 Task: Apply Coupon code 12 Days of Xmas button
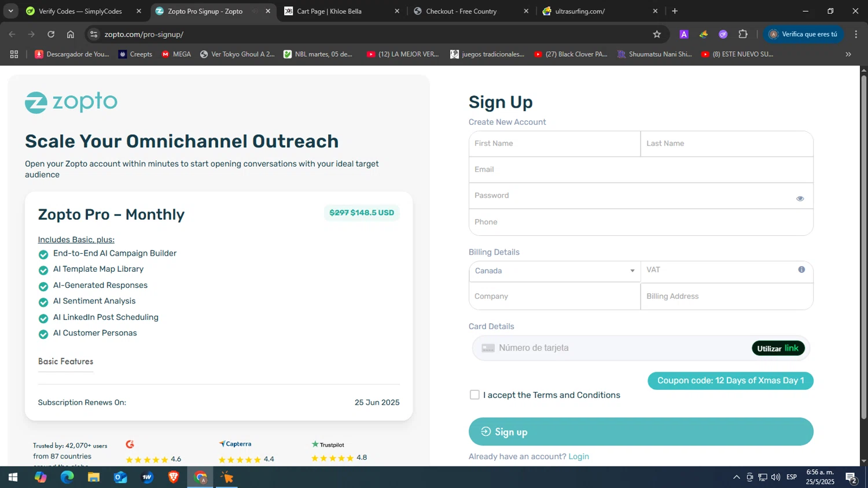[x=730, y=381]
